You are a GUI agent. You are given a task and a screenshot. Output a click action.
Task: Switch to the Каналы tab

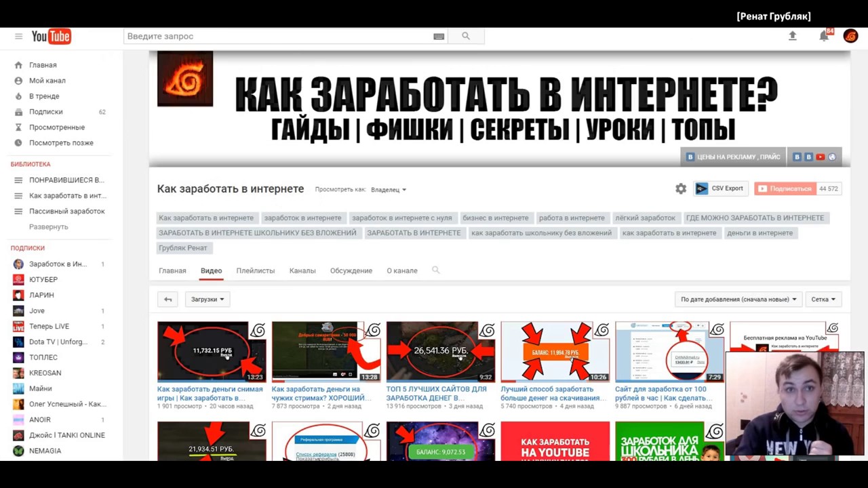coord(302,270)
